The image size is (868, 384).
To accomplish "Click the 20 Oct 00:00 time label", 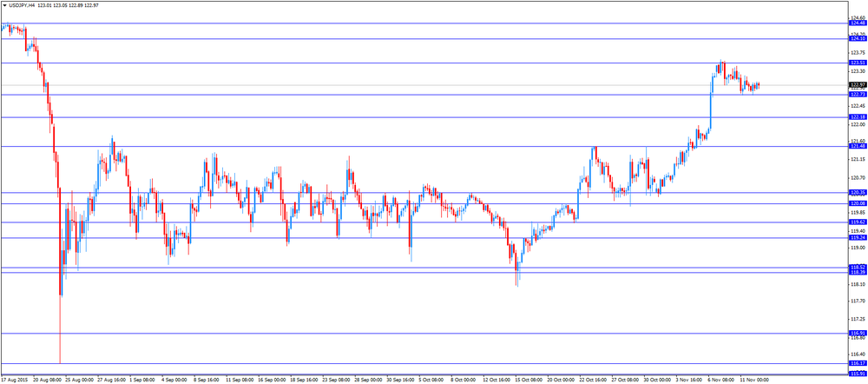I will coord(561,381).
